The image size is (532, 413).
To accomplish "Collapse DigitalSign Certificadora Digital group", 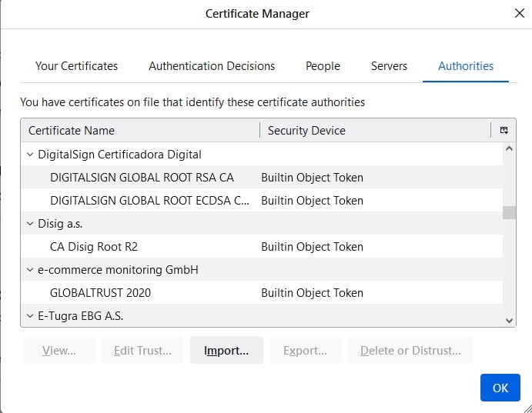I will 30,155.
